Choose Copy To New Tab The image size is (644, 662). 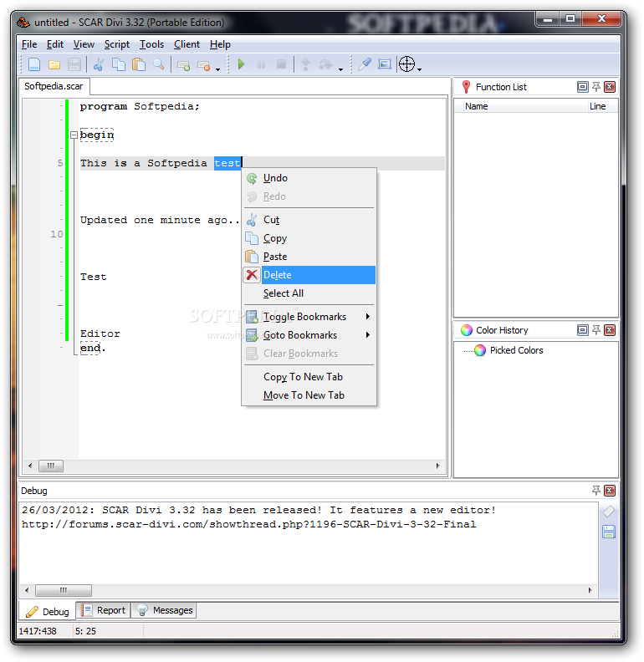(x=309, y=377)
